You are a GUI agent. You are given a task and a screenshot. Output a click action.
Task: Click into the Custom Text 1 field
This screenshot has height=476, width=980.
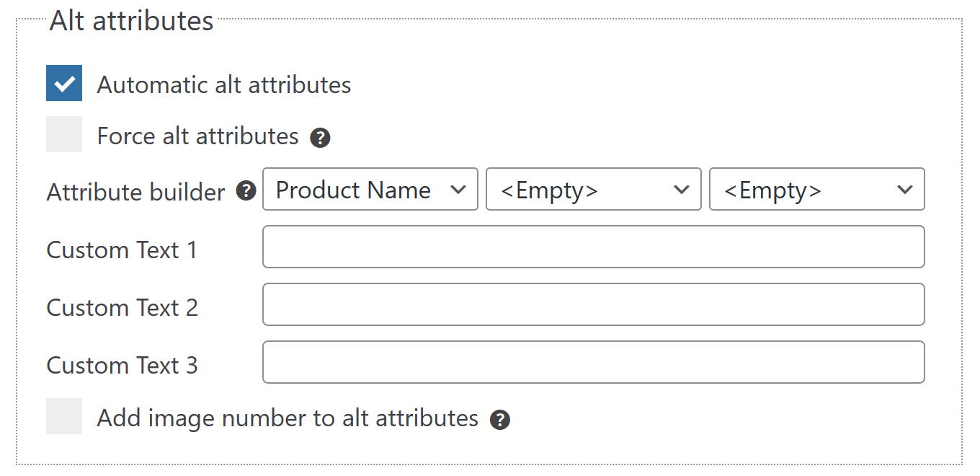[x=593, y=247]
